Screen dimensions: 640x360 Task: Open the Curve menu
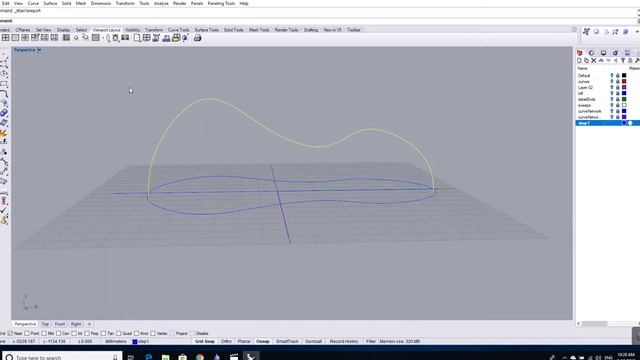click(x=33, y=3)
